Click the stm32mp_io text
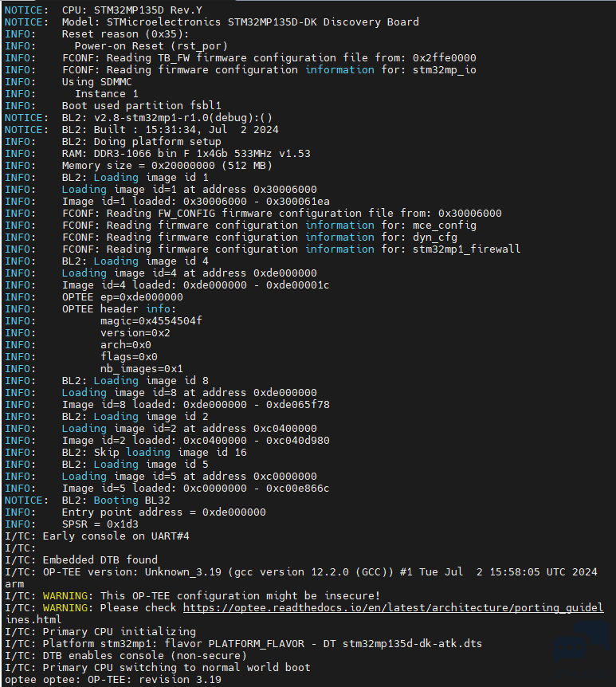The width and height of the screenshot is (616, 687). point(444,69)
